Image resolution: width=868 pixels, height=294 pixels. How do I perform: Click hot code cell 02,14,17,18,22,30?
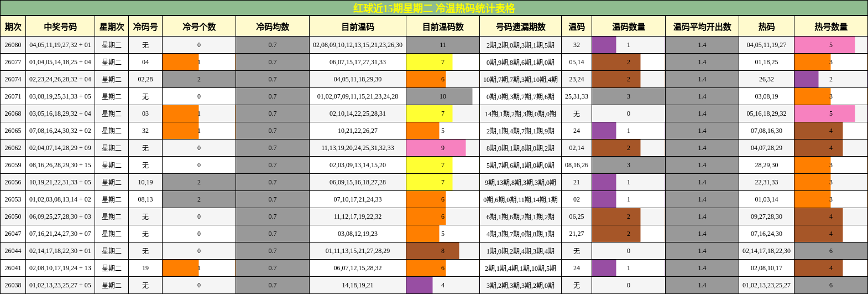766,251
